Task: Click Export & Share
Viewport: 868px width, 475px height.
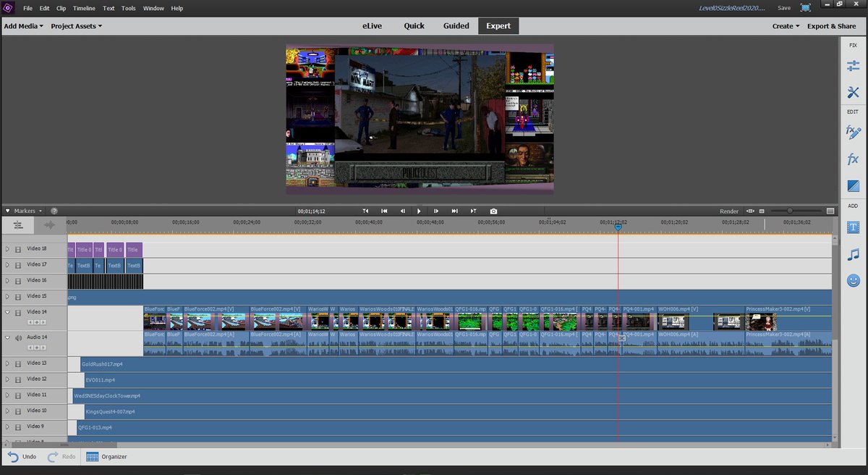Action: click(x=831, y=26)
